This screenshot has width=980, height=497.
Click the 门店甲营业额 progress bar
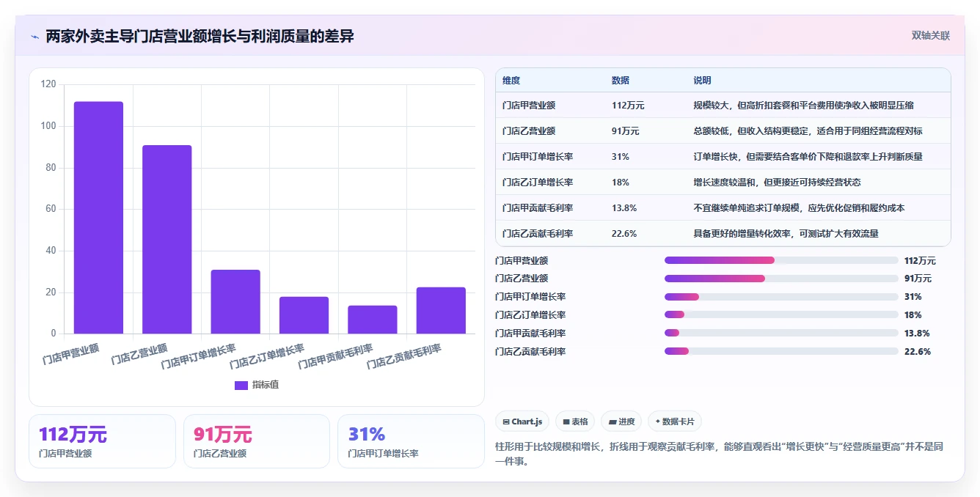[781, 260]
